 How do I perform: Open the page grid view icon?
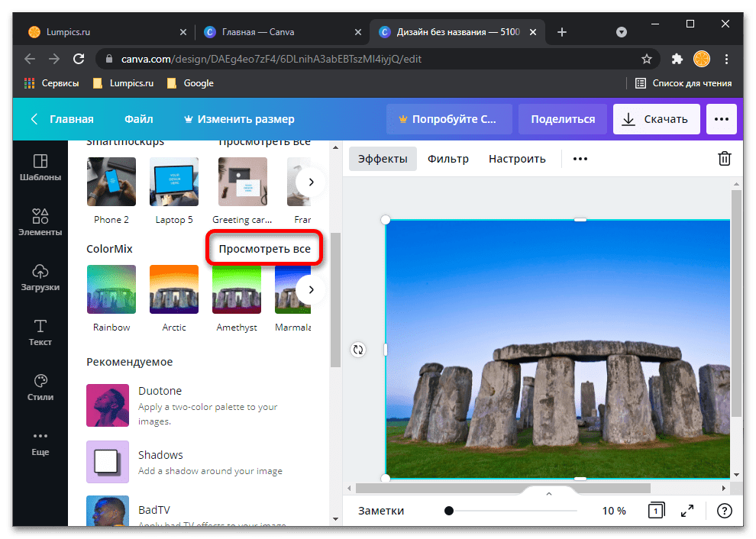656,511
